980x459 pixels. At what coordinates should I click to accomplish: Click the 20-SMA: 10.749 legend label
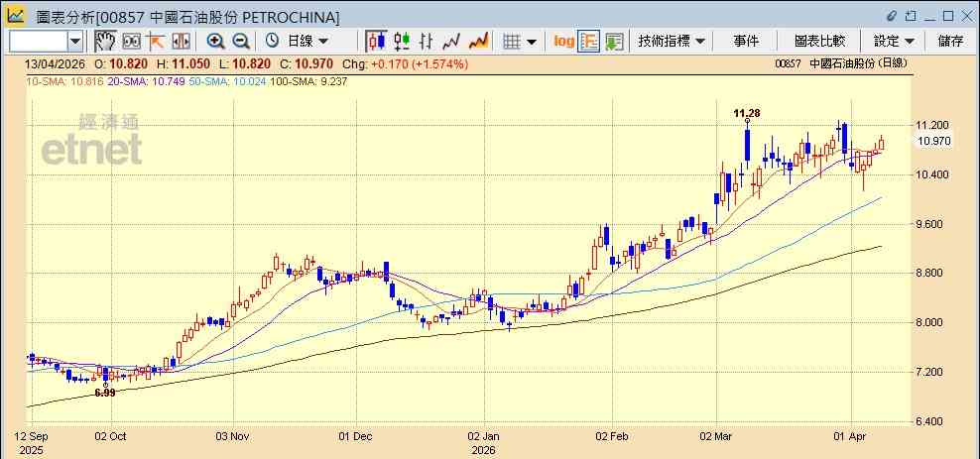coord(147,81)
